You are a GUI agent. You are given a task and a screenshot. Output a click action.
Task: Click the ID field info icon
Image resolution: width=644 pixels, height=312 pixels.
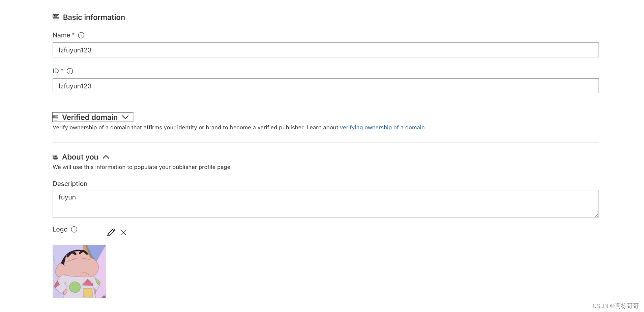click(x=70, y=71)
